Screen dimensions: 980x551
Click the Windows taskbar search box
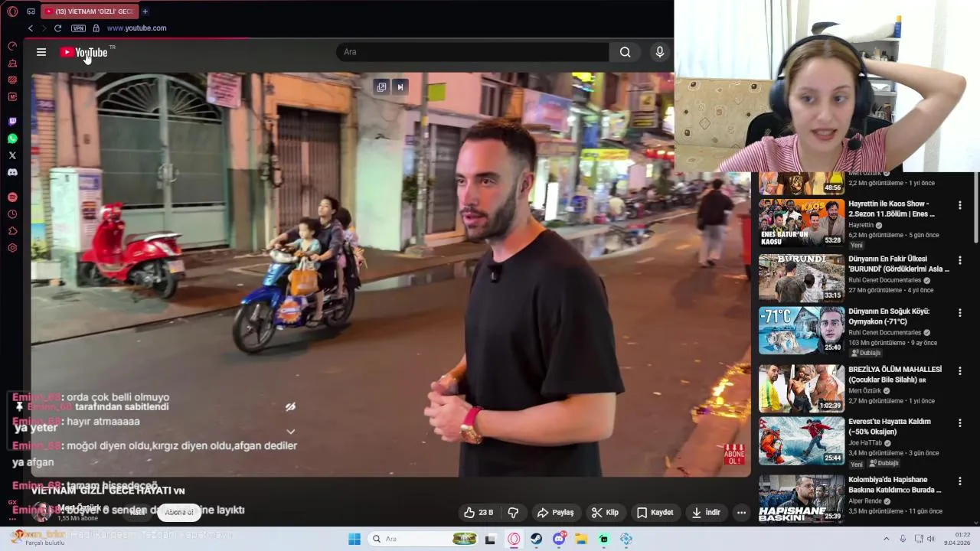tap(423, 539)
